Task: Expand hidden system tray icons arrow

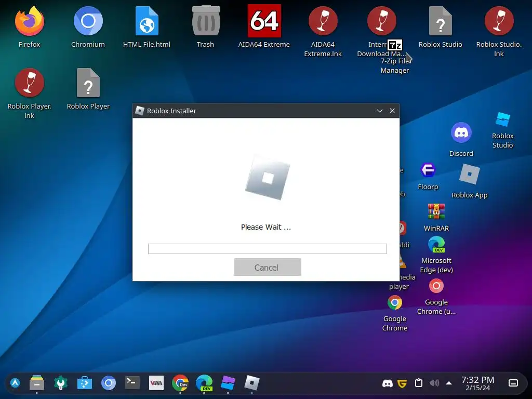Action: (449, 383)
